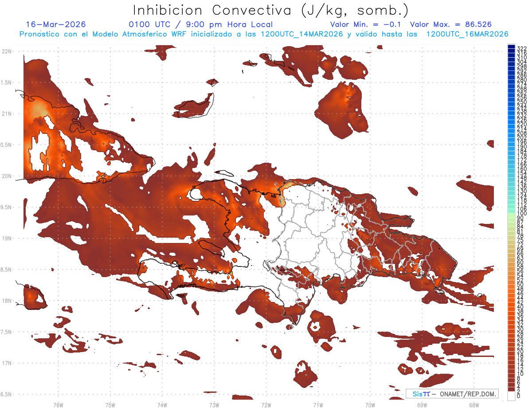This screenshot has height=411, width=532.
Task: Click the 'Valor Min. = -0.1' text
Action: click(x=365, y=24)
